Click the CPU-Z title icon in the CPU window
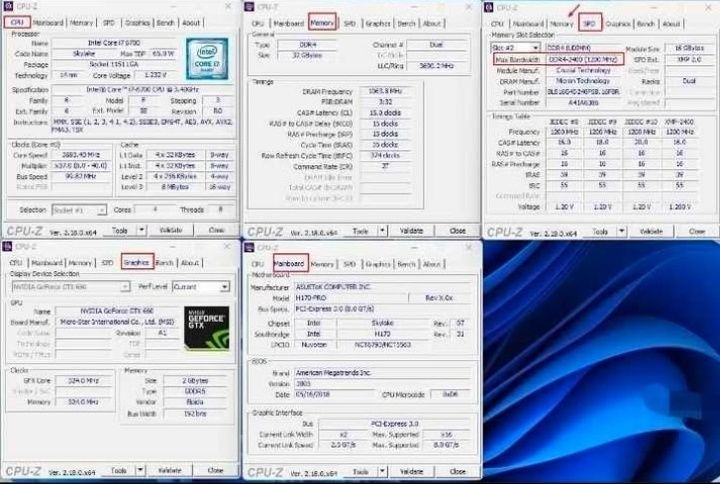Viewport: 720px width, 484px height. tap(8, 6)
